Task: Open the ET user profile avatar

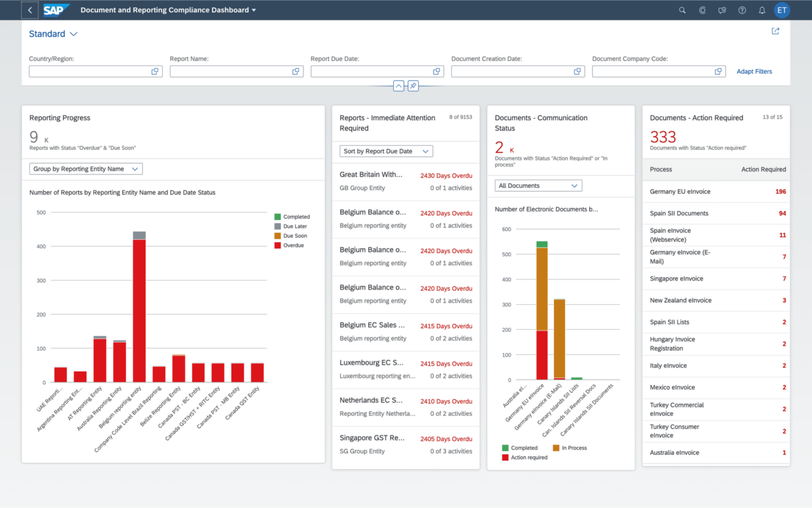Action: click(x=782, y=10)
